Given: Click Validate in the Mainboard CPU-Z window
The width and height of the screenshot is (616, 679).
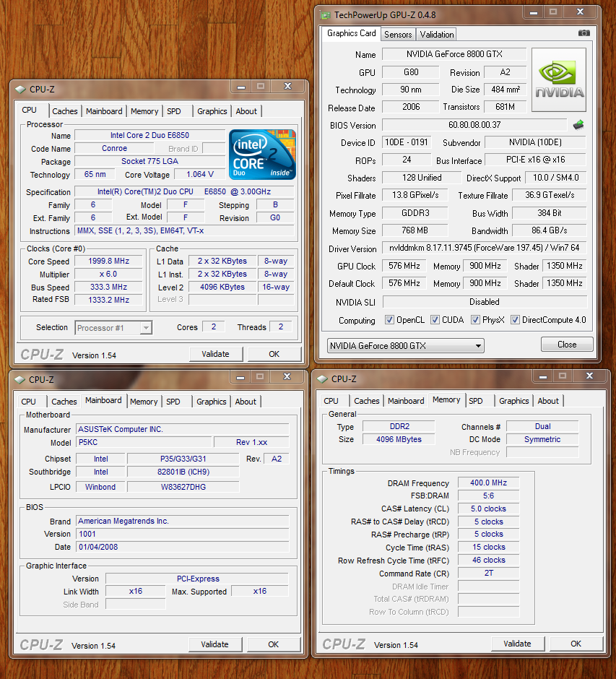Looking at the screenshot, I should 214,644.
